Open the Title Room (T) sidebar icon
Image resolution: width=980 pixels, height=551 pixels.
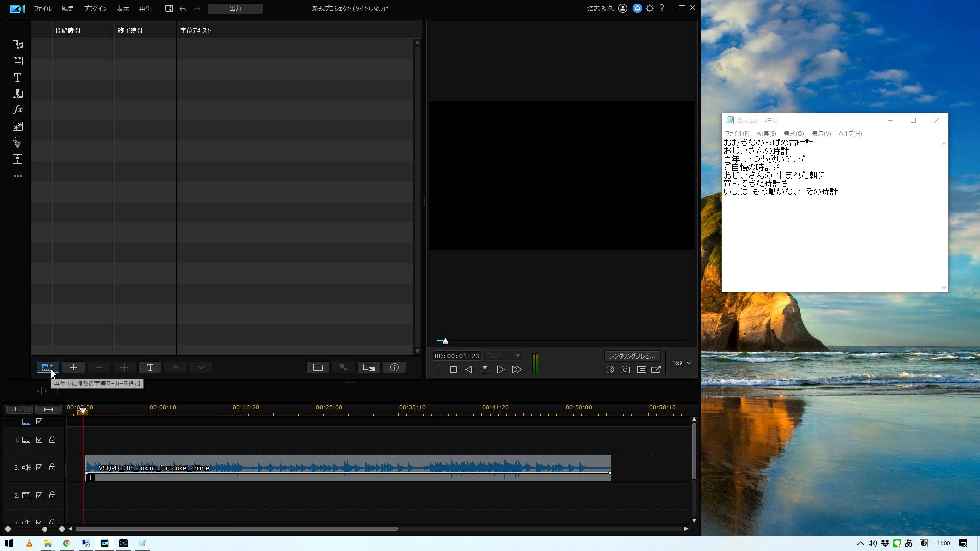click(x=18, y=78)
